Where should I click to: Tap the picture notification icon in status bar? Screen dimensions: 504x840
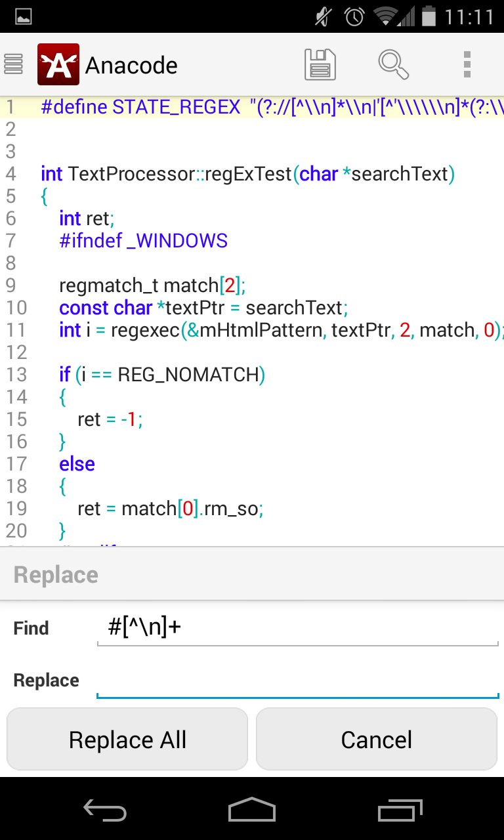pyautogui.click(x=24, y=16)
